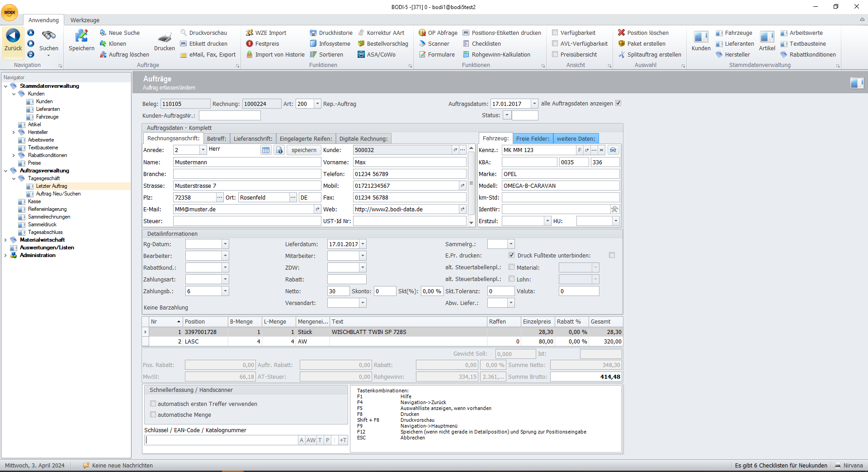The width and height of the screenshot is (868, 472).
Task: Open the Lieferanschrift tab
Action: [253, 138]
